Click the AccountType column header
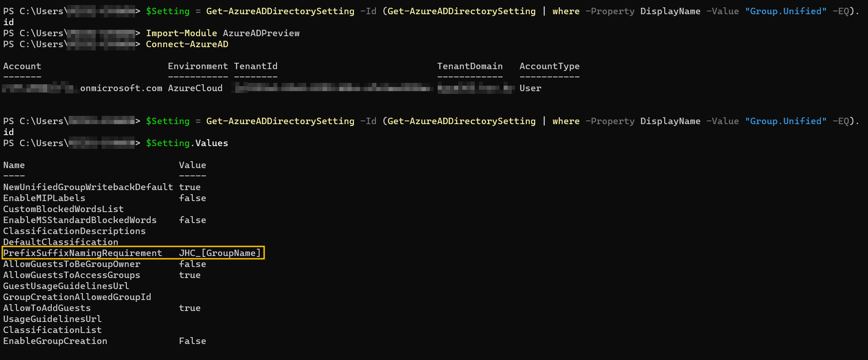 [549, 66]
